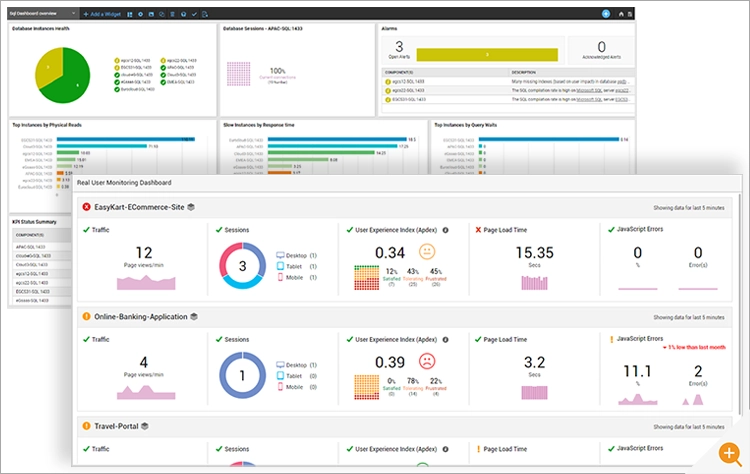Image resolution: width=750 pixels, height=474 pixels.
Task: Click the sessions donut chart showing 3
Action: (243, 266)
